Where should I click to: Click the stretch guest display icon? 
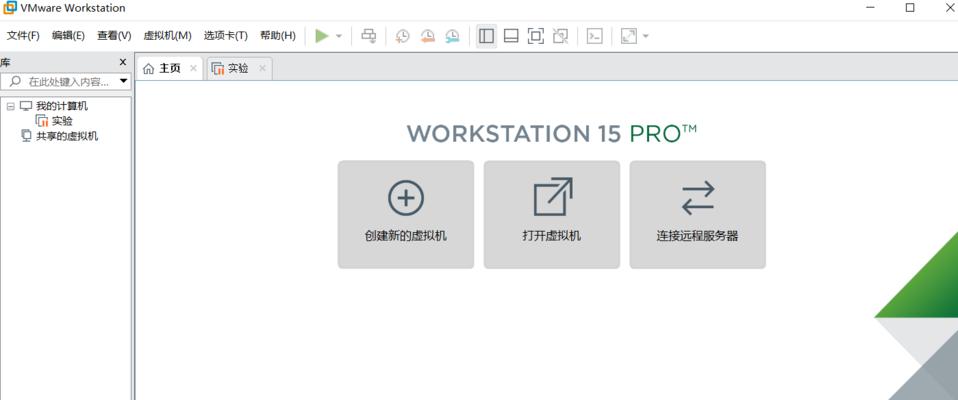click(x=629, y=36)
